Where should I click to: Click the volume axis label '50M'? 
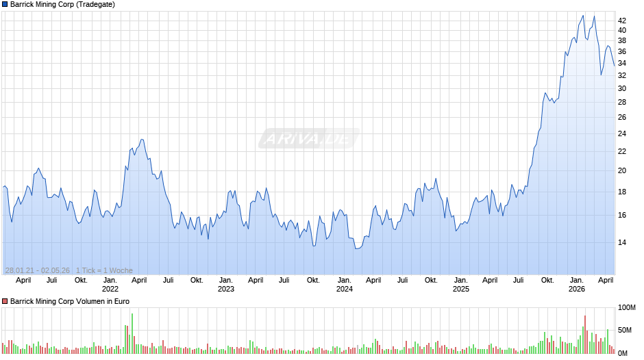point(625,330)
